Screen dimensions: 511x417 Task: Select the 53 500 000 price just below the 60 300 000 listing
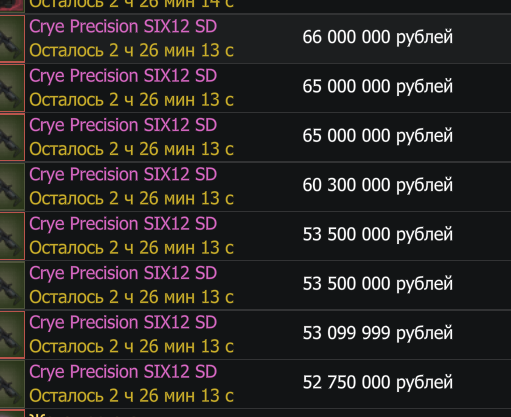pos(378,235)
